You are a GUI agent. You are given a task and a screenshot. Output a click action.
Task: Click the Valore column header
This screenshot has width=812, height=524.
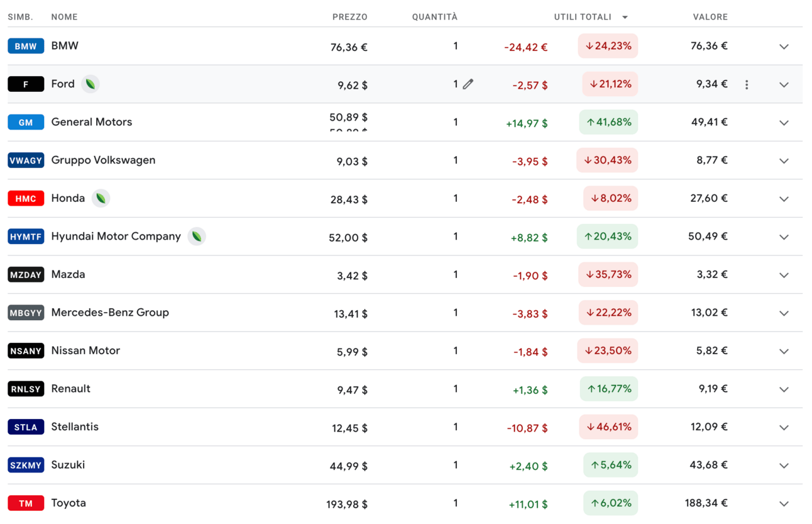click(710, 17)
